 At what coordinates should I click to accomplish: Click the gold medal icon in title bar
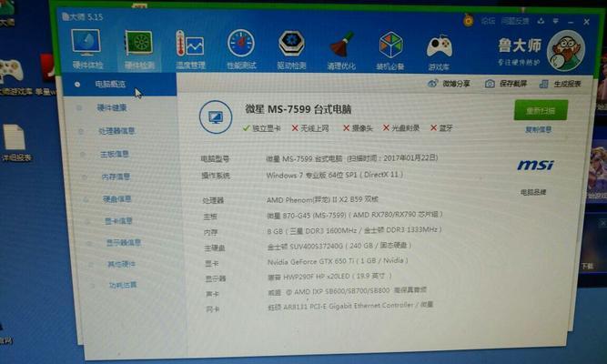point(469,20)
